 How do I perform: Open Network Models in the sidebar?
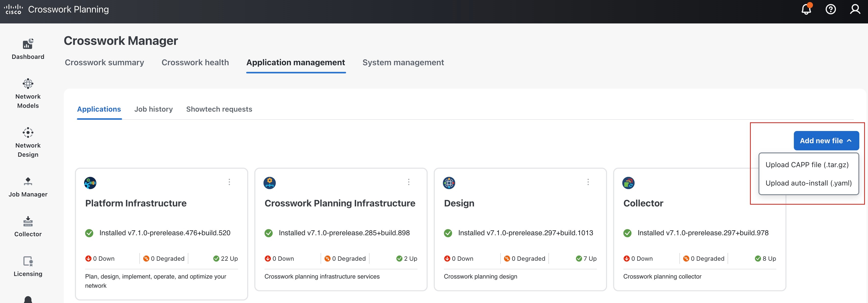[28, 94]
